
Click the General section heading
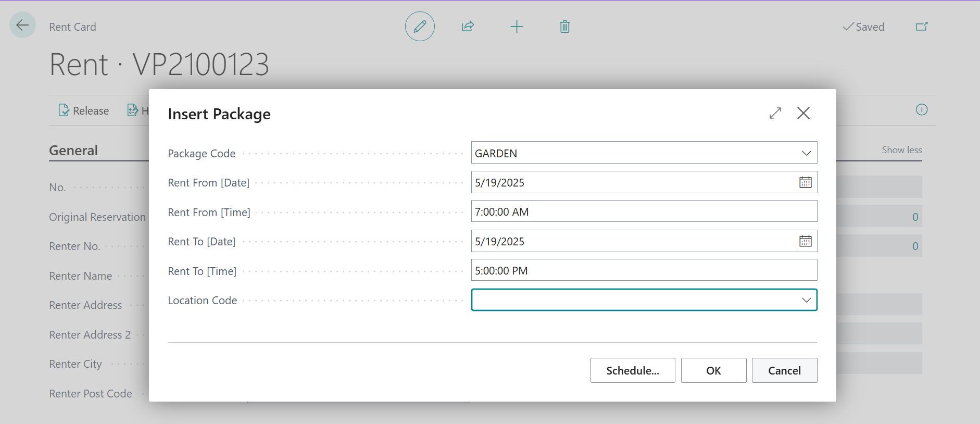[73, 151]
